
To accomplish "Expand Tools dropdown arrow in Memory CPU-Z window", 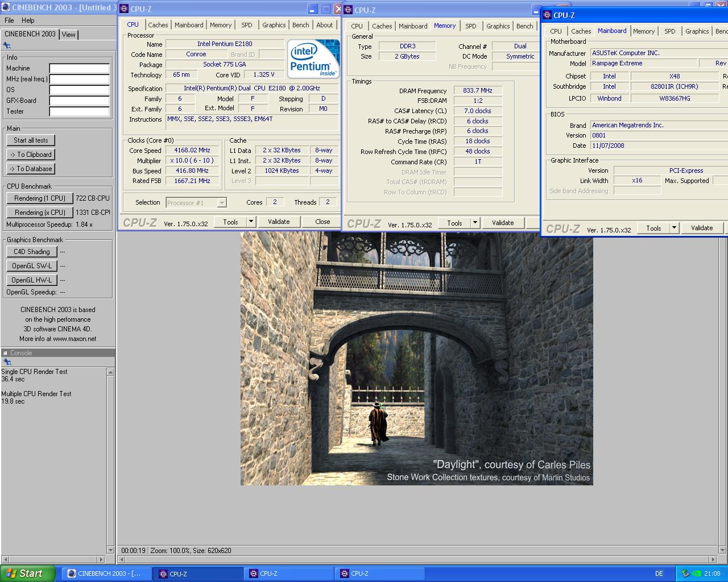I will tap(475, 223).
